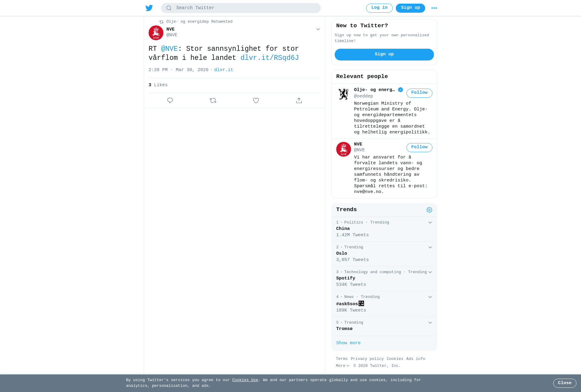Like the tweet with the heart icon
Viewport: 581px width, 392px height.
tap(256, 100)
